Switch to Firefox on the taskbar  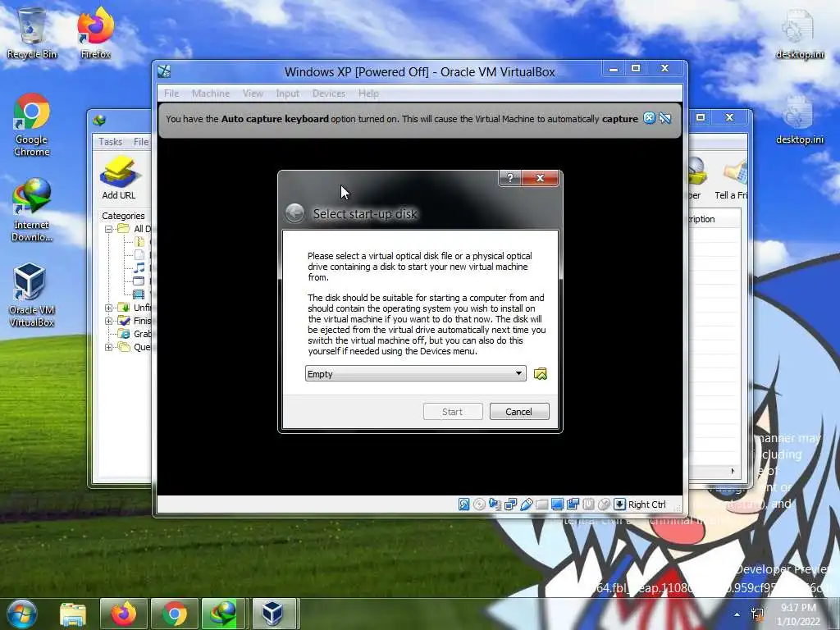click(x=123, y=614)
